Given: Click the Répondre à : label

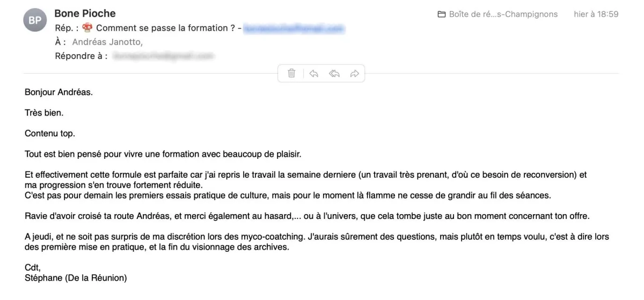Looking at the screenshot, I should coord(81,56).
